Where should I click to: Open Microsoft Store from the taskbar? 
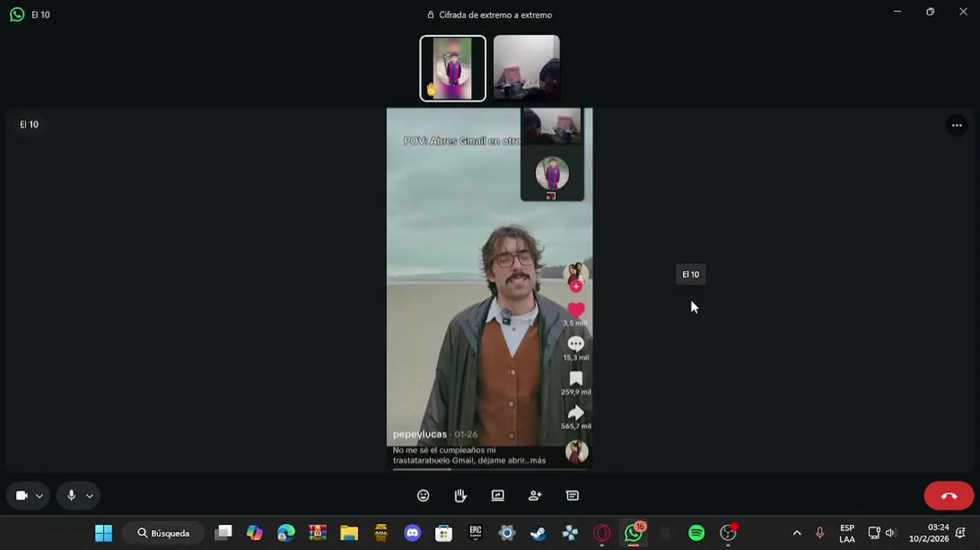tap(443, 533)
